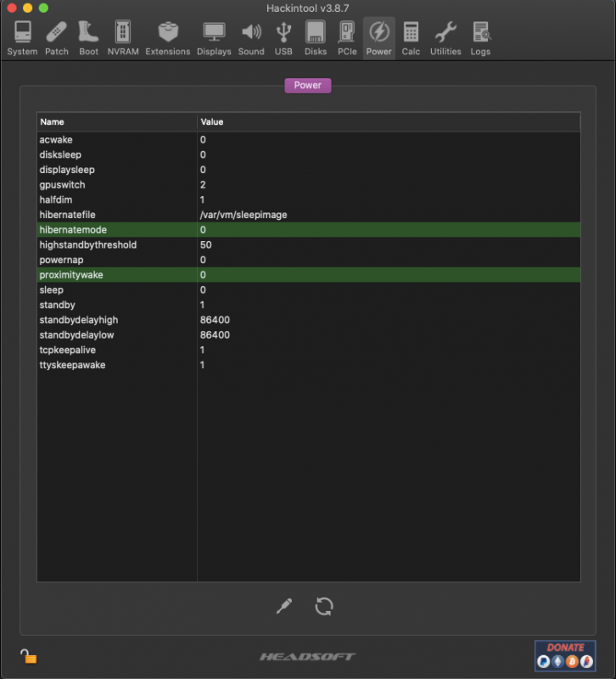
Task: Click the fix sleep image wrench icon
Action: [284, 606]
